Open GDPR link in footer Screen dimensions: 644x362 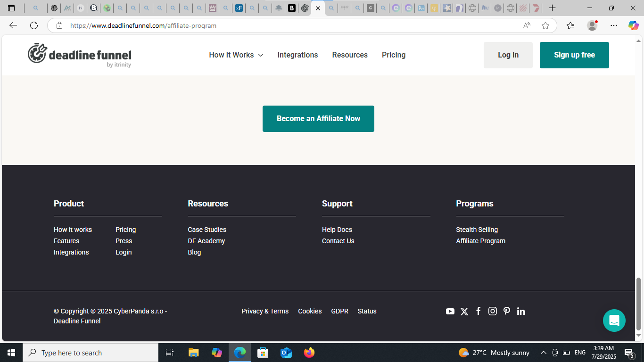[x=339, y=311]
